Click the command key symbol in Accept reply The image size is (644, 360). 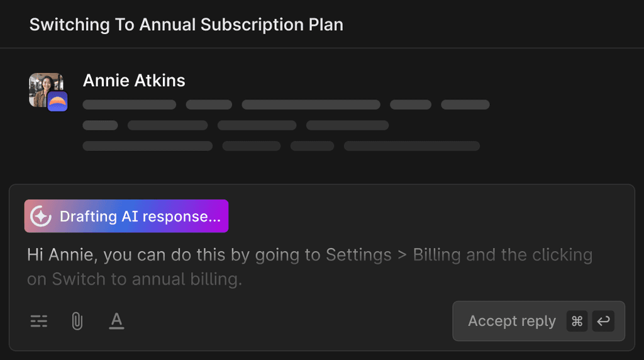577,321
